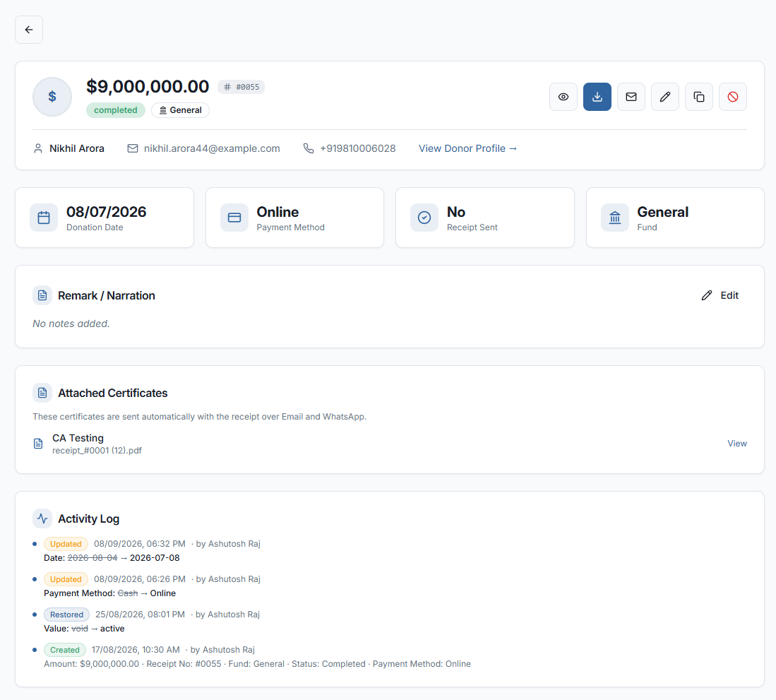
Task: Click the calendar icon beside Donation Date
Action: [x=44, y=218]
